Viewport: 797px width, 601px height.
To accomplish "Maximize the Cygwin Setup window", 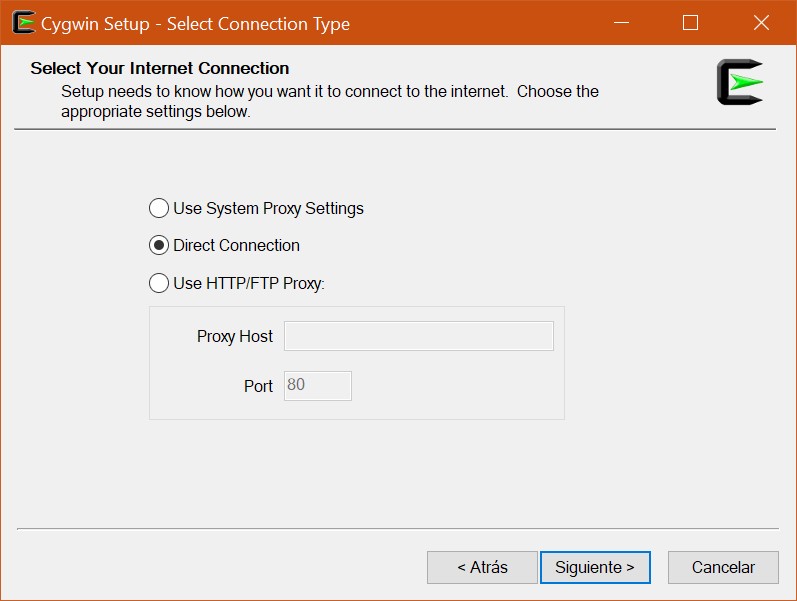I will click(690, 23).
